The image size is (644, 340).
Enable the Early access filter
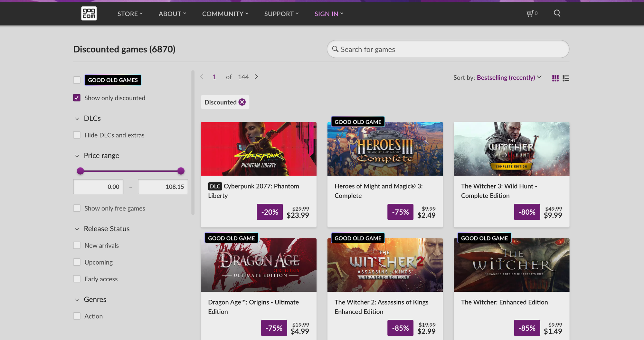coord(77,279)
